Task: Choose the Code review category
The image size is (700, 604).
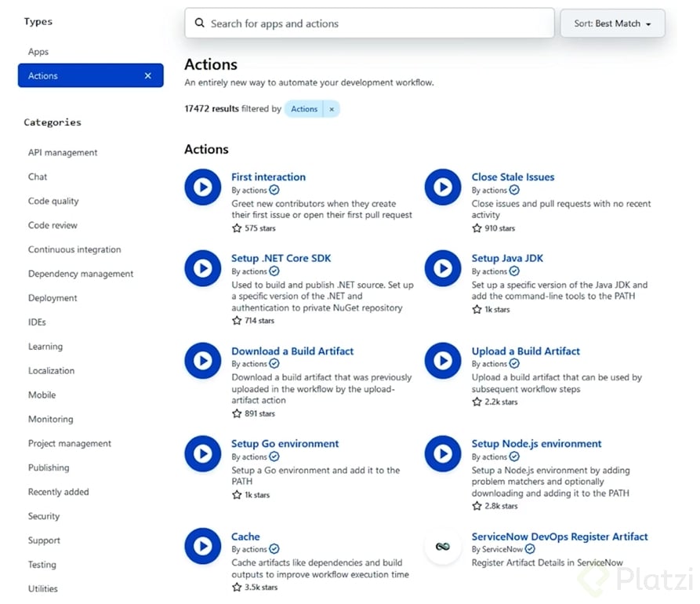Action: pyautogui.click(x=53, y=225)
